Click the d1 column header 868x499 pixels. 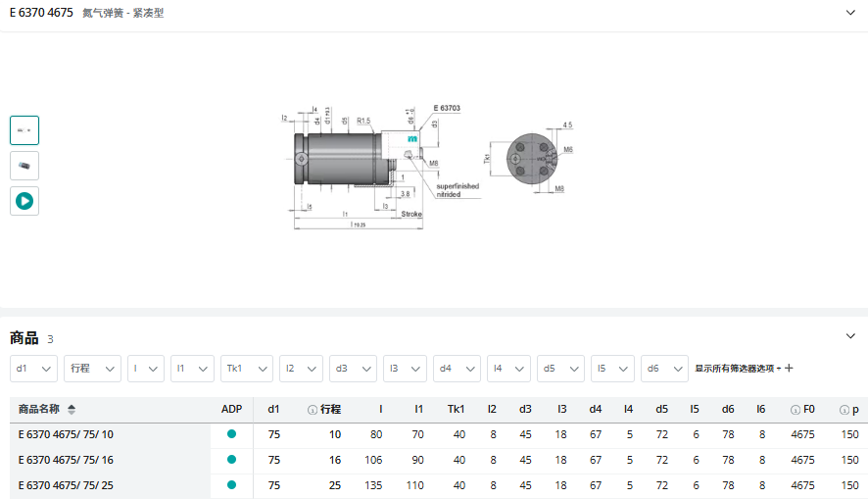pos(273,409)
